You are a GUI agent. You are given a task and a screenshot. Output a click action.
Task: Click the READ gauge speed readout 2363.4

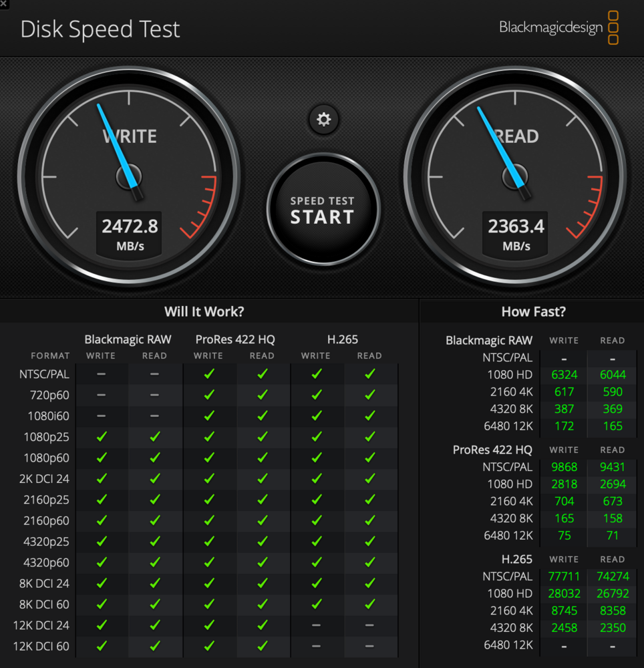[x=516, y=226]
